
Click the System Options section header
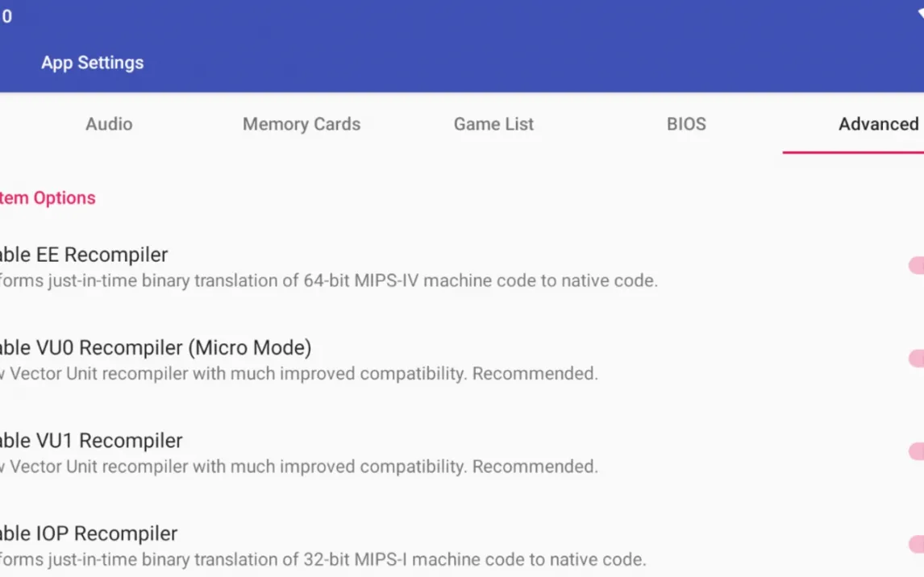click(48, 198)
